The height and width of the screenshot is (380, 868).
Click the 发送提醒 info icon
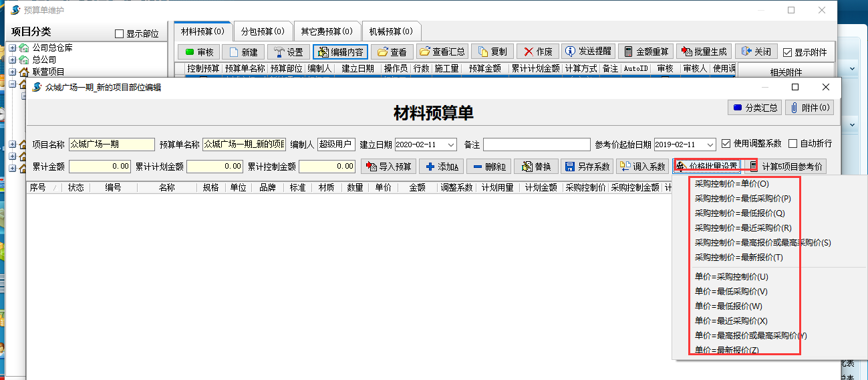click(570, 52)
